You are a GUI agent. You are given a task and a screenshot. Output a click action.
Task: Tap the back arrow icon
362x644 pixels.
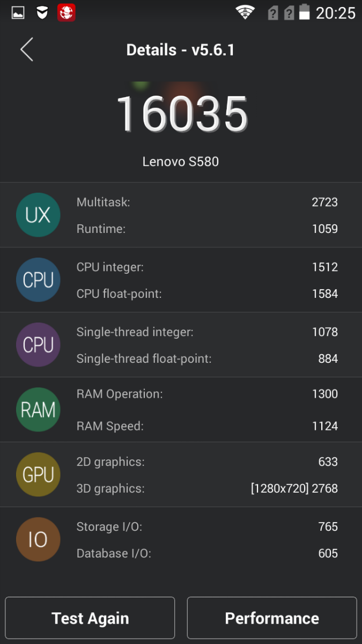point(27,50)
